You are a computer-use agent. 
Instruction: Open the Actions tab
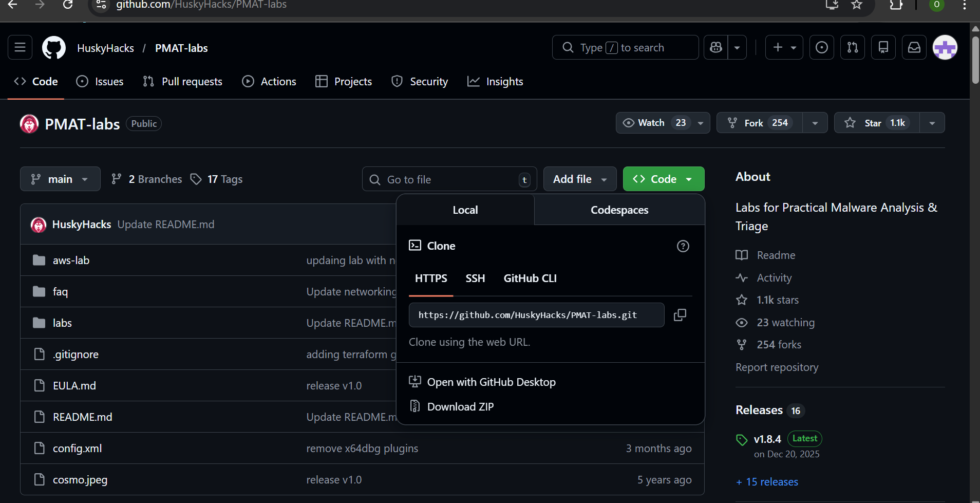(270, 82)
